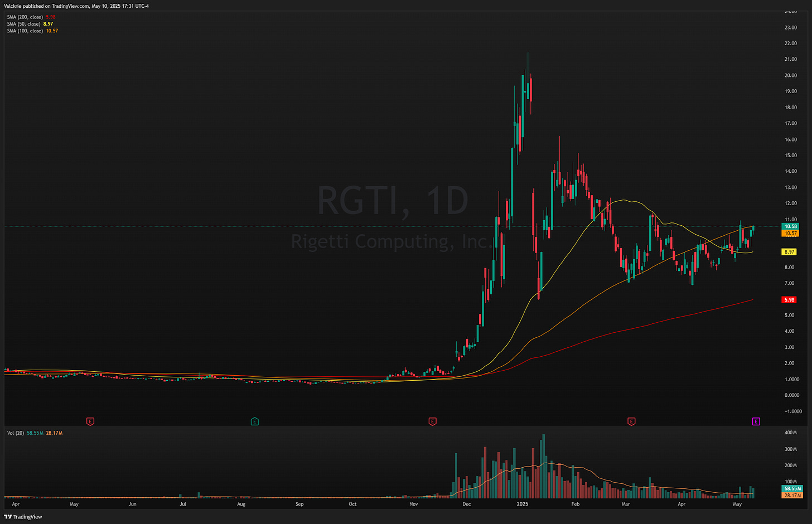This screenshot has width=812, height=524.
Task: Click the yellow 8.97 SMA price label
Action: coord(790,252)
